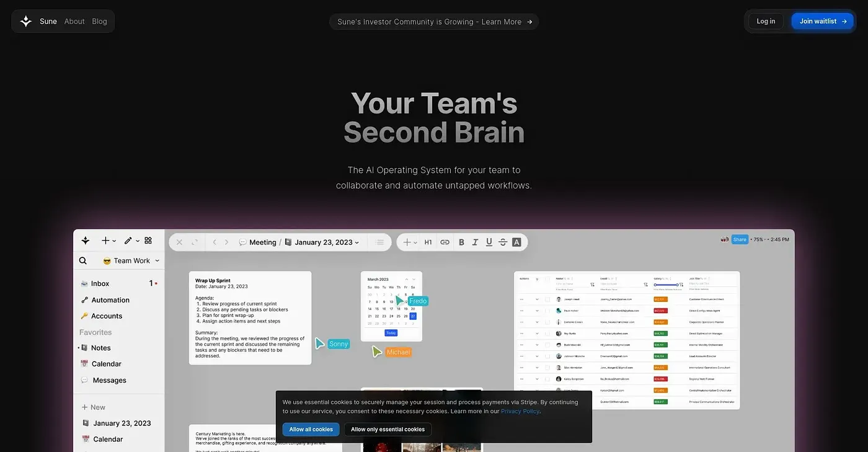Viewport: 868px width, 452px height.
Task: Go to next month in March 2023 calendar
Action: point(414,280)
